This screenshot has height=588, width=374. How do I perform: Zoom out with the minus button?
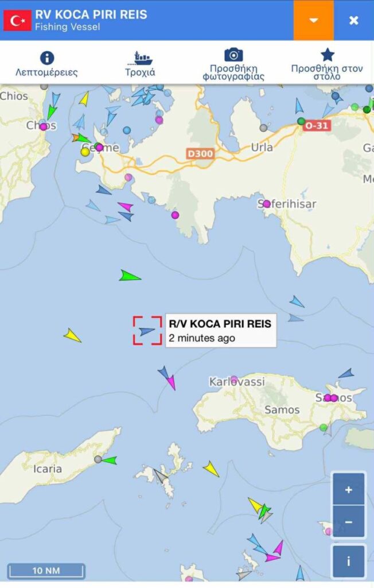349,521
